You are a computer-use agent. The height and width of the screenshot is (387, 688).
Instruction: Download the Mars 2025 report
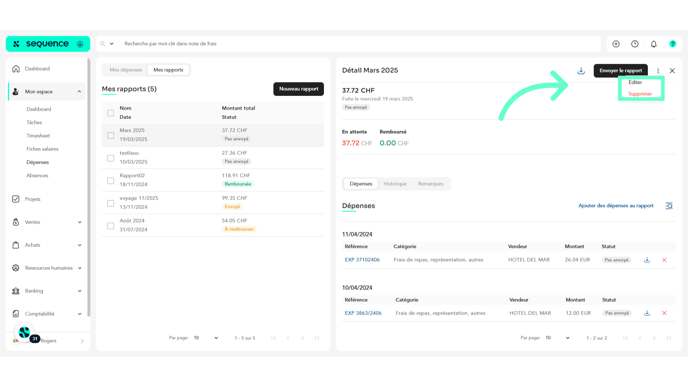pos(581,71)
